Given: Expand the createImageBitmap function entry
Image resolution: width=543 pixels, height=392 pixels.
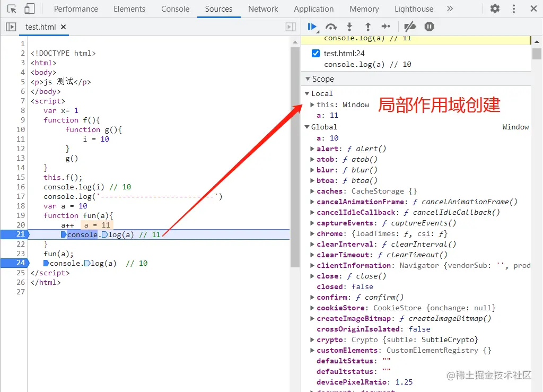Looking at the screenshot, I should (312, 318).
